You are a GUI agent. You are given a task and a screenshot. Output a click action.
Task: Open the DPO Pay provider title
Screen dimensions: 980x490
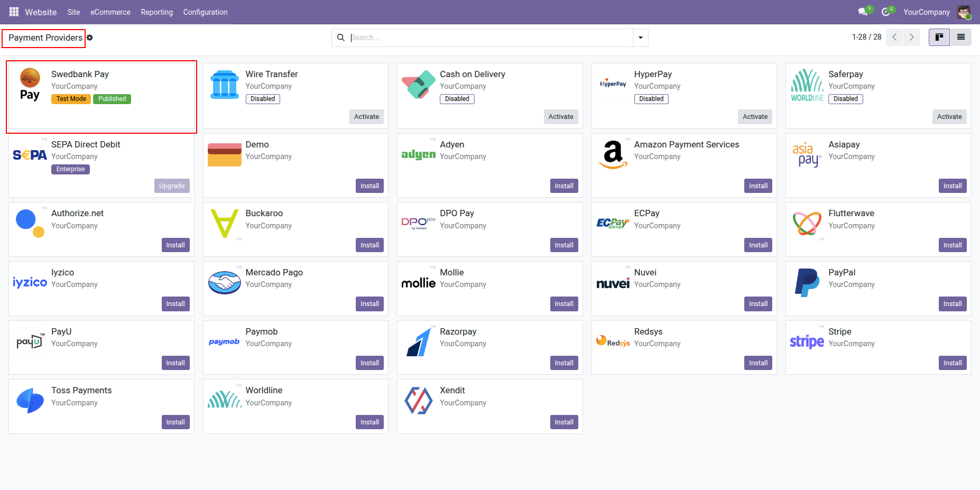457,213
